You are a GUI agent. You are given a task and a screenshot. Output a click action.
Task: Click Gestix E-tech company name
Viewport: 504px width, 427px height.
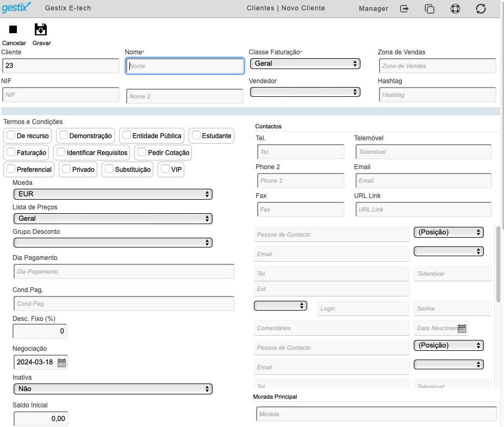(x=68, y=8)
